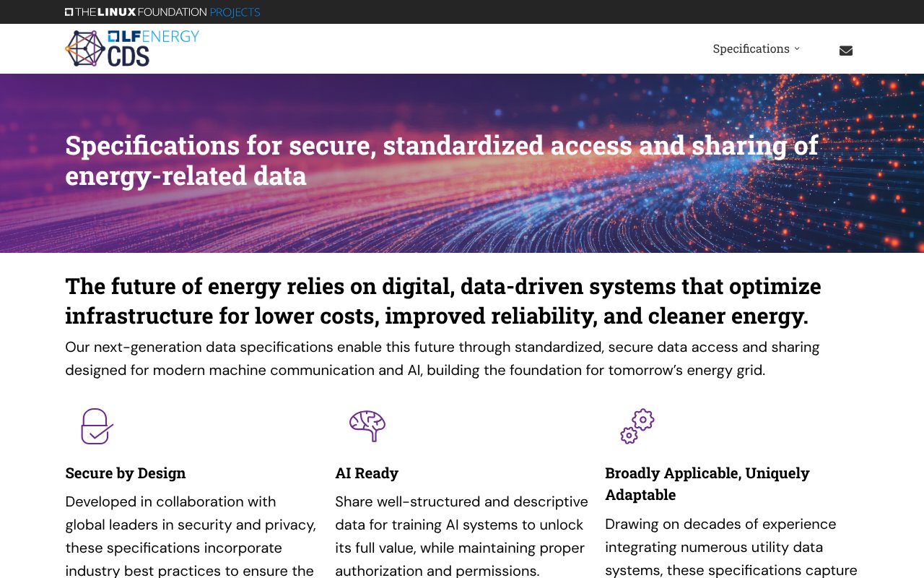Click the brain icon above AI Ready

click(367, 426)
